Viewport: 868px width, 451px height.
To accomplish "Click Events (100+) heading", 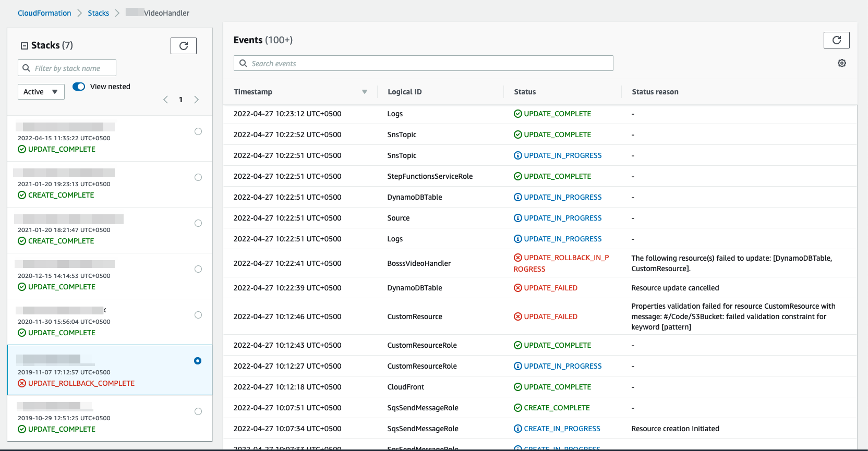I will pos(263,40).
